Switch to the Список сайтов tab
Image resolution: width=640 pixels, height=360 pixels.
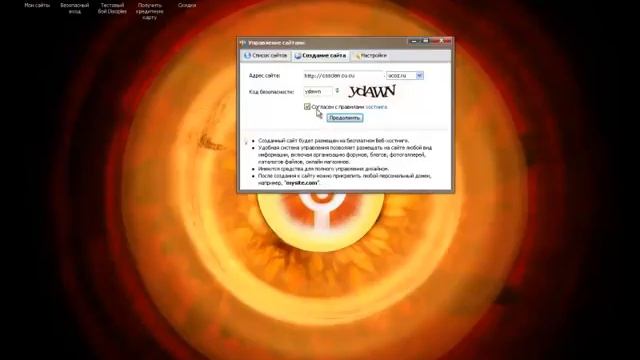(266, 56)
